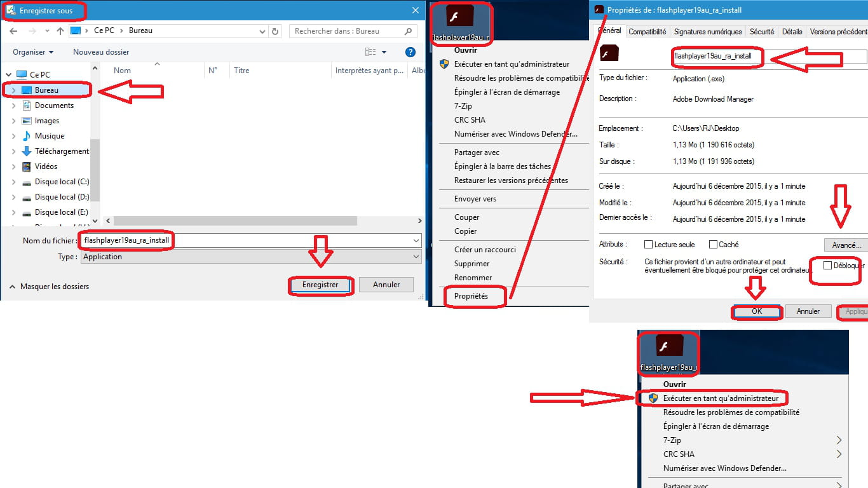Check the Débloquer checkbox
Screen dimensions: 868x488
(x=827, y=266)
